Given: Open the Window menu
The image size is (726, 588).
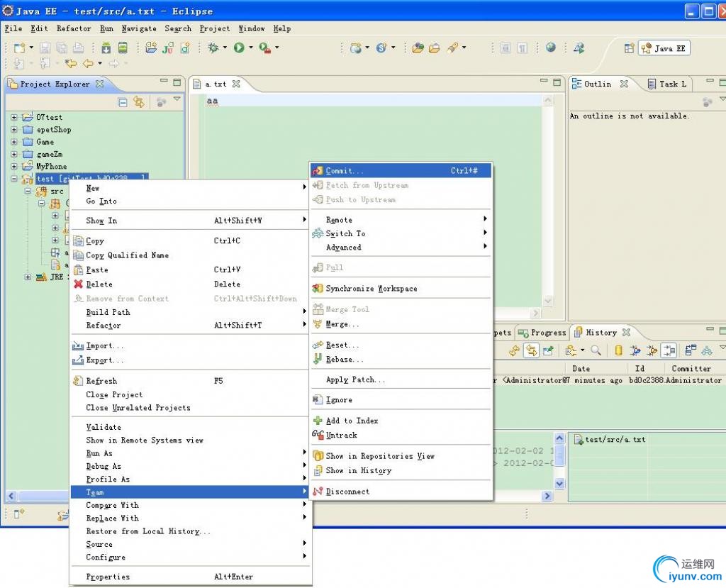Looking at the screenshot, I should coord(252,28).
